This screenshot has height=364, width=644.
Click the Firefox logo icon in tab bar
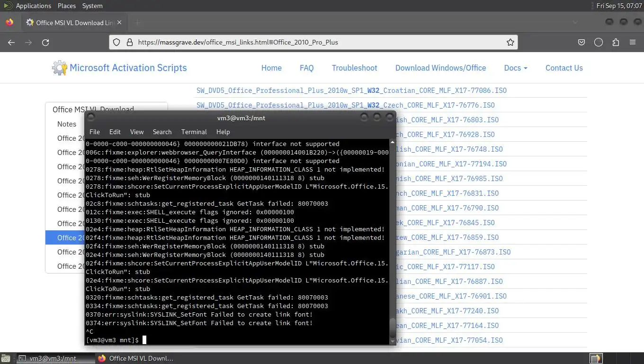tap(9, 22)
